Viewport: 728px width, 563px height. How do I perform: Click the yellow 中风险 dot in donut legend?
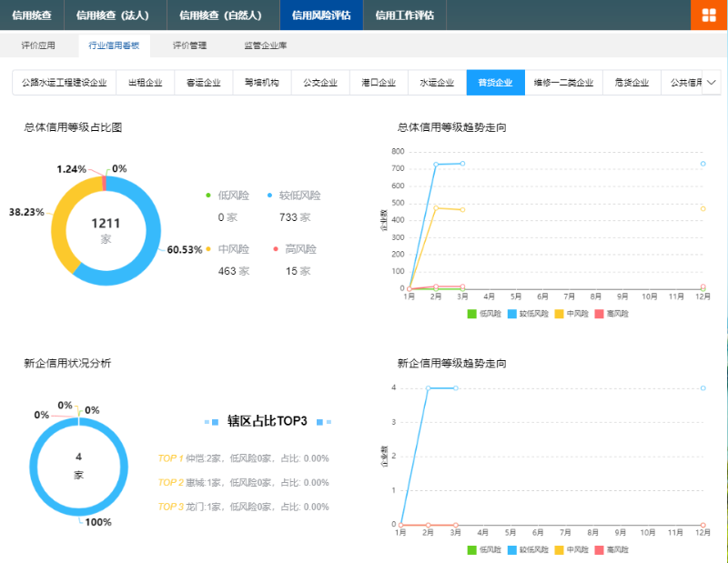208,248
